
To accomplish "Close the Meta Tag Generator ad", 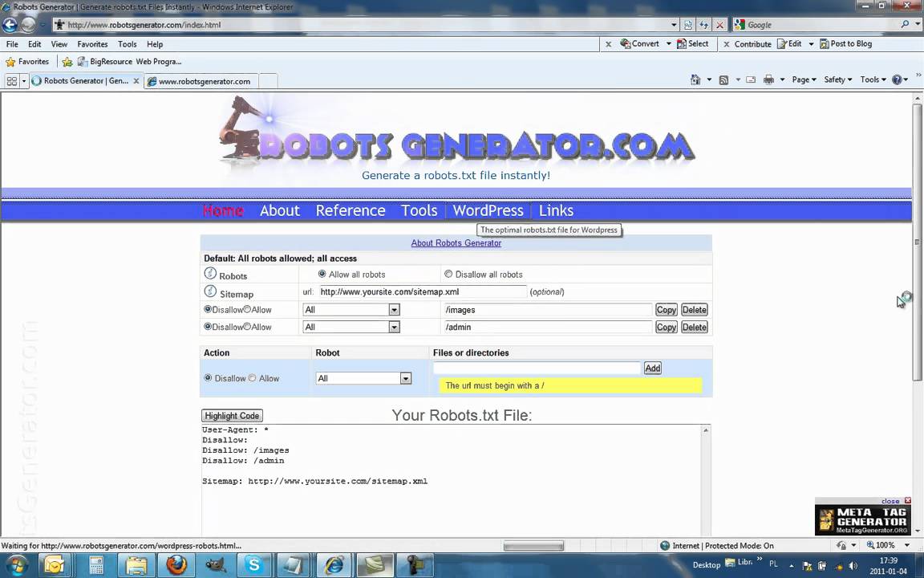I will click(x=907, y=501).
